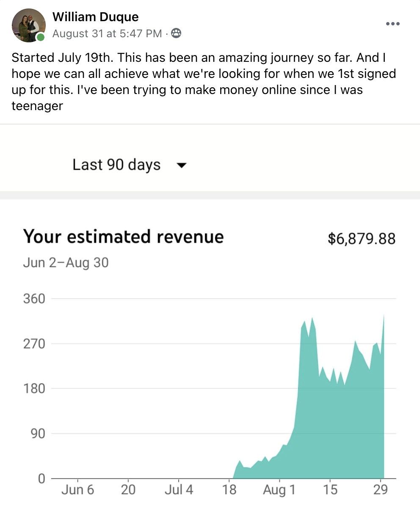
Task: Click the 29 date marker on the chart axis
Action: coord(380,490)
